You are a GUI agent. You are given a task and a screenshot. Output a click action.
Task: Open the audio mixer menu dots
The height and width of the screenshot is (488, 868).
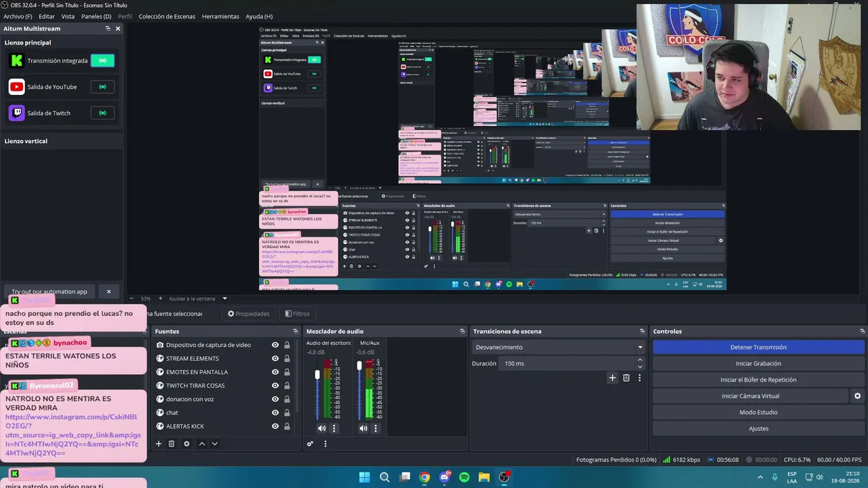tap(325, 444)
